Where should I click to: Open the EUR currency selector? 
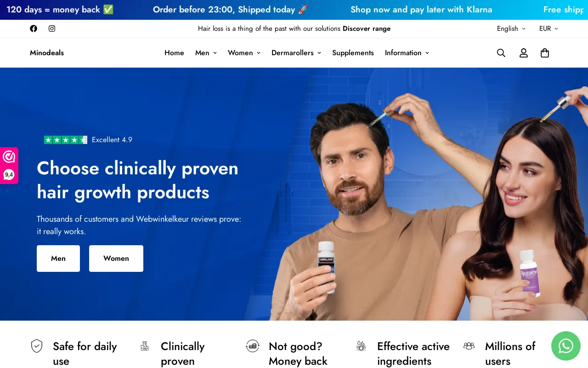point(549,29)
